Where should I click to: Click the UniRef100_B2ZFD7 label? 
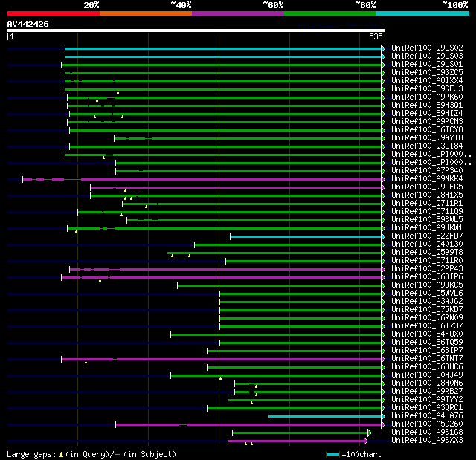point(427,236)
